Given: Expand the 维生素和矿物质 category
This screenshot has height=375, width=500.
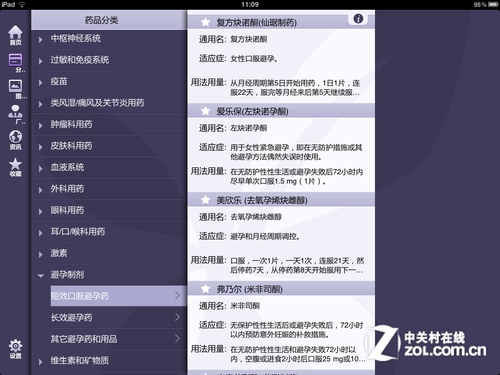Looking at the screenshot, I should coord(109,360).
